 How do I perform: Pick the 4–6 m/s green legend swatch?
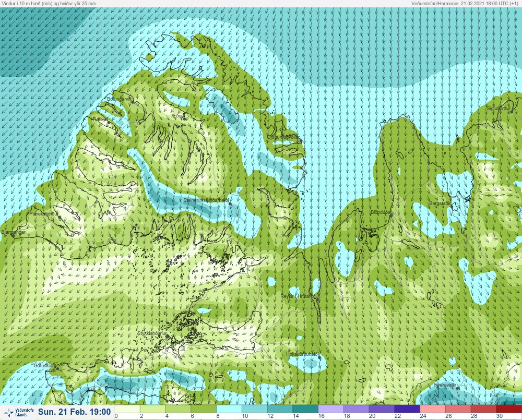click(178, 409)
